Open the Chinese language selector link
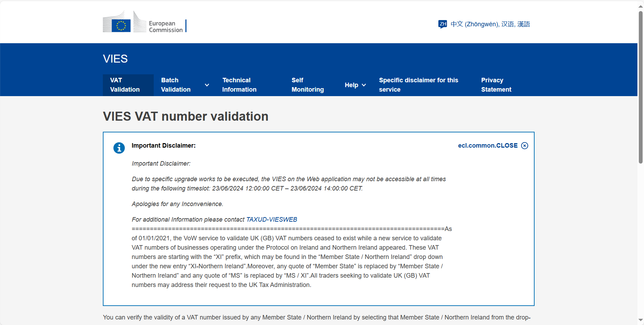 [484, 24]
